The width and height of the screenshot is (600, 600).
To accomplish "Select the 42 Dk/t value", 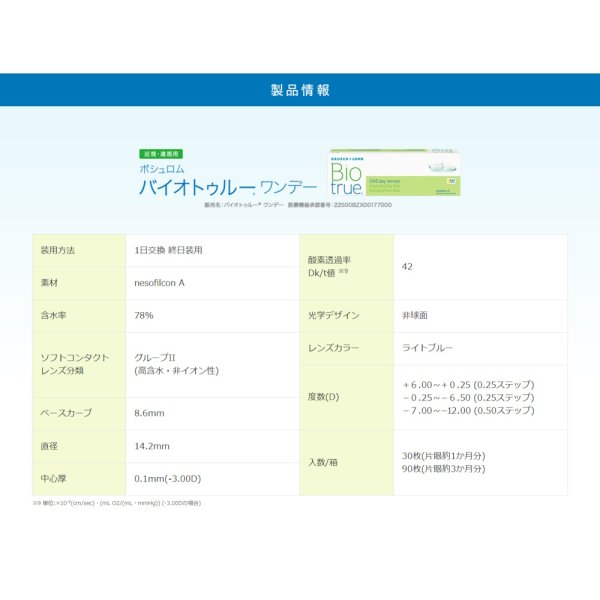I will pos(407,267).
